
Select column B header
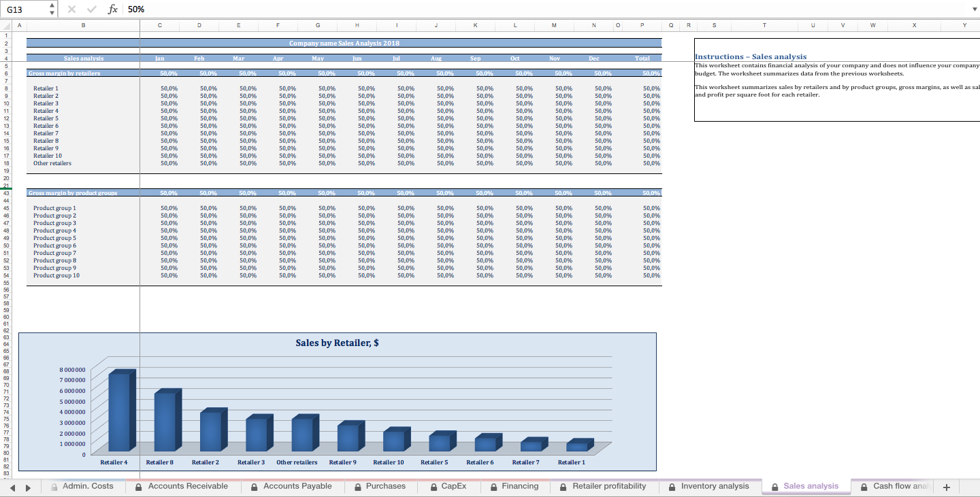click(83, 25)
